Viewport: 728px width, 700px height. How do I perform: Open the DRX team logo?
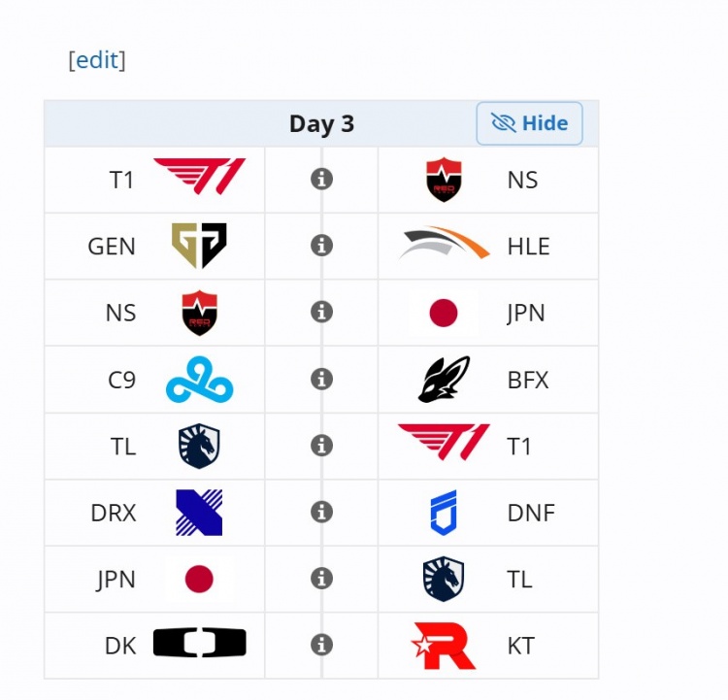pos(199,512)
